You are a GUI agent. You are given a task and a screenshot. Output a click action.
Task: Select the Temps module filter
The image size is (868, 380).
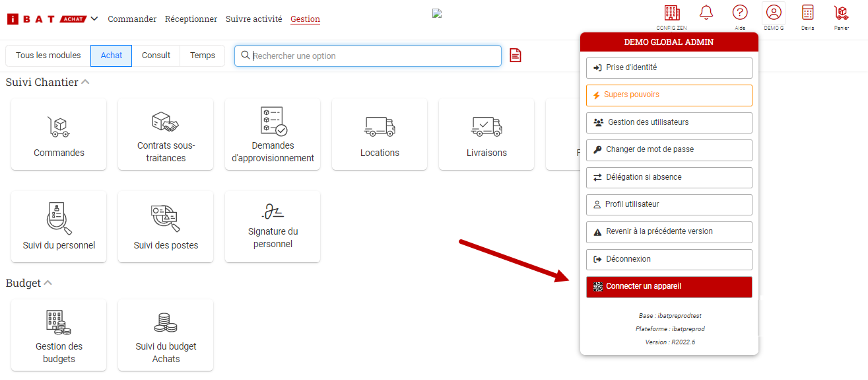tap(202, 56)
